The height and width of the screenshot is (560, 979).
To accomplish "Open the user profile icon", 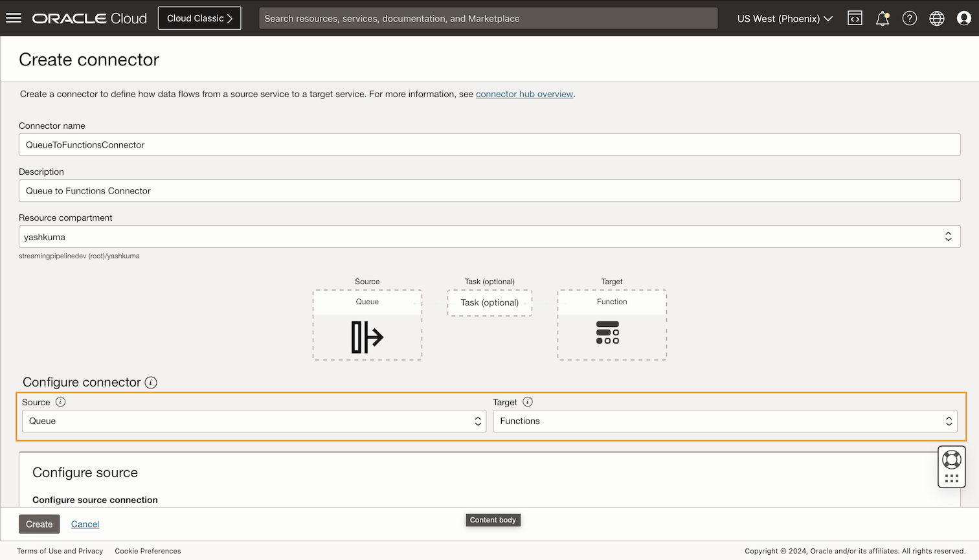I will tap(963, 18).
